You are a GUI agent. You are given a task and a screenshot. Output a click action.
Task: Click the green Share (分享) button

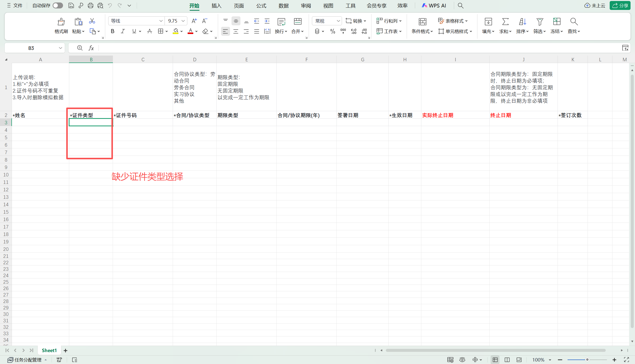click(620, 5)
